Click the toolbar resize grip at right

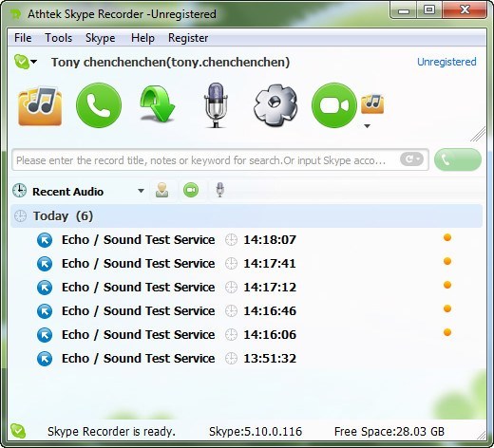[478, 134]
